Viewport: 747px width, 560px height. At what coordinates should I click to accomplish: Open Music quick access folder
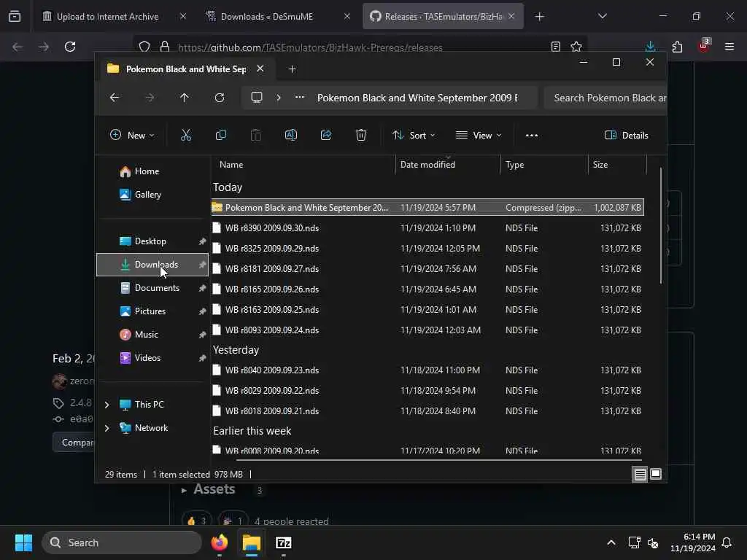146,335
